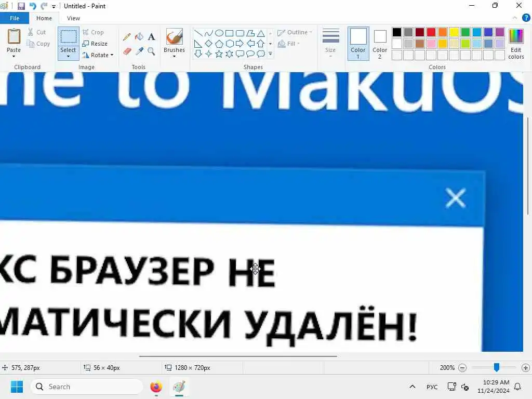
Task: Pick the green color swatch
Action: pos(465,32)
